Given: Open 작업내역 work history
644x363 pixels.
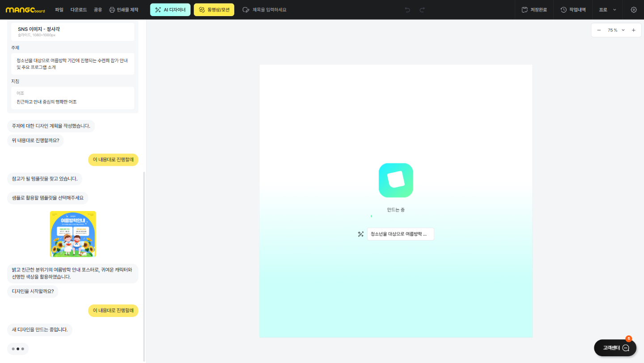Looking at the screenshot, I should click(573, 10).
